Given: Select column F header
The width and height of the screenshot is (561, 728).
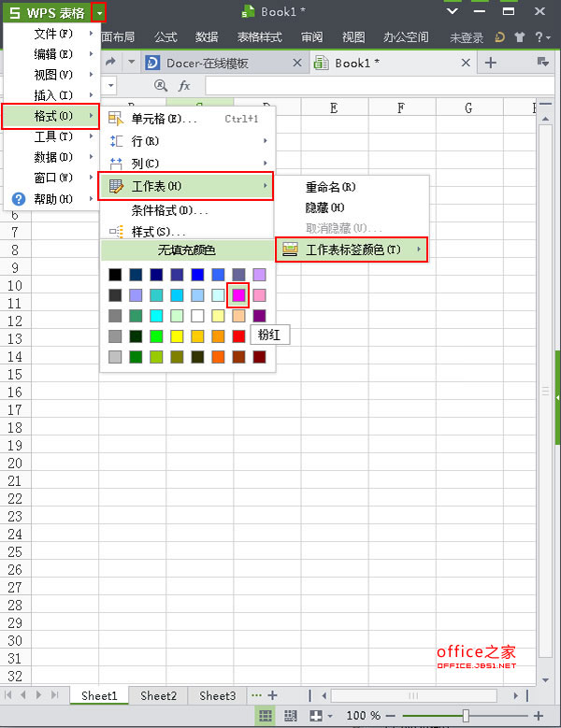Looking at the screenshot, I should (x=401, y=108).
